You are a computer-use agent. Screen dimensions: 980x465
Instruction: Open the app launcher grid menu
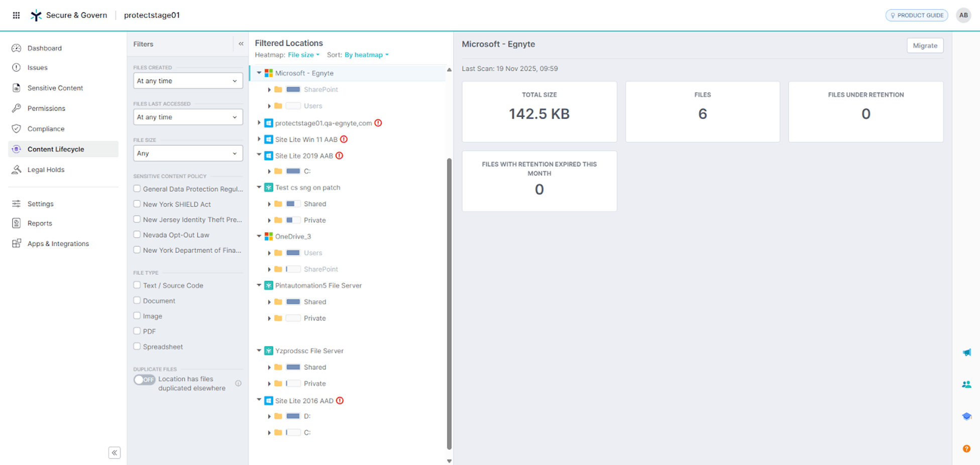16,15
